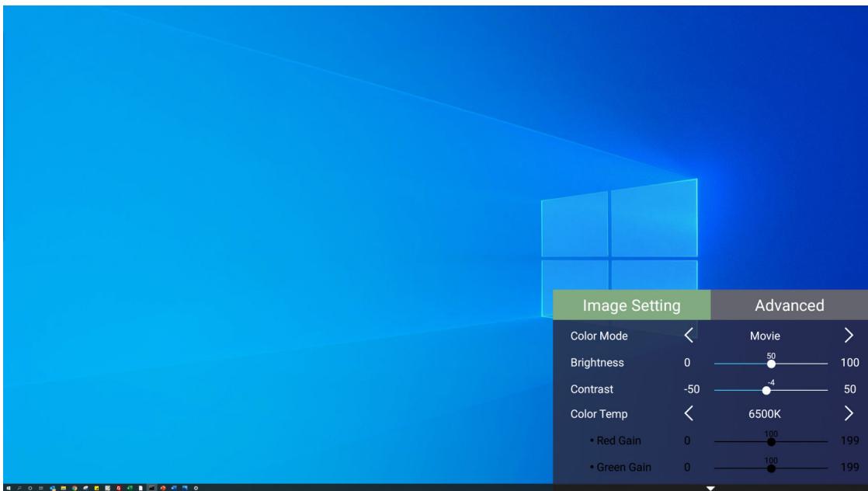Image resolution: width=868 pixels, height=491 pixels.
Task: Open File Explorer from the taskbar
Action: point(64,488)
